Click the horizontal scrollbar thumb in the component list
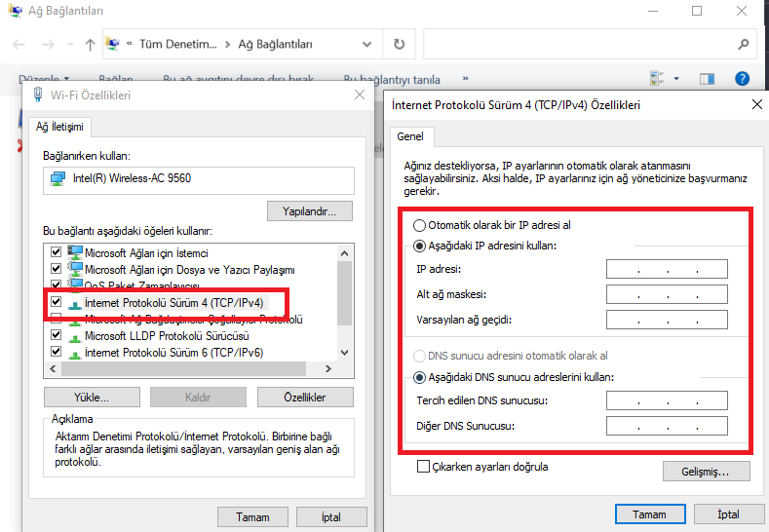 pos(183,368)
